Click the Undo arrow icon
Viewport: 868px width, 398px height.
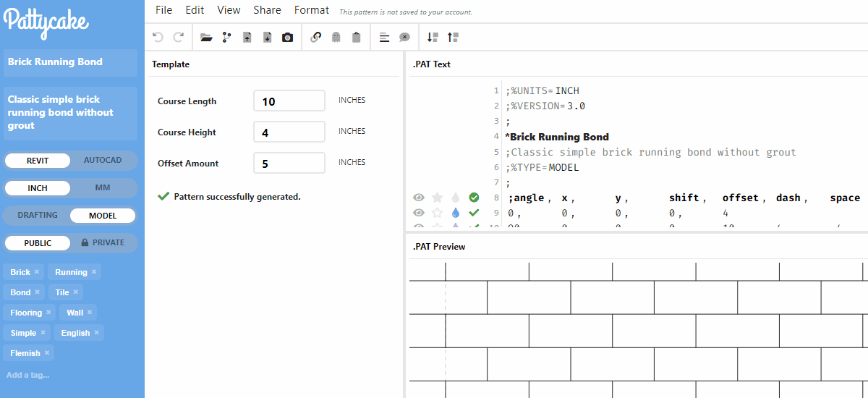[158, 37]
